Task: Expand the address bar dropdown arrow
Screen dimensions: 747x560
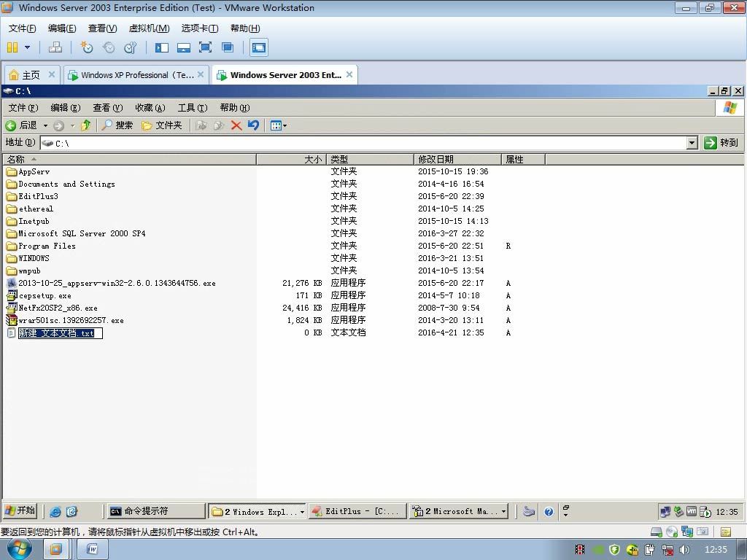Action: tap(692, 143)
